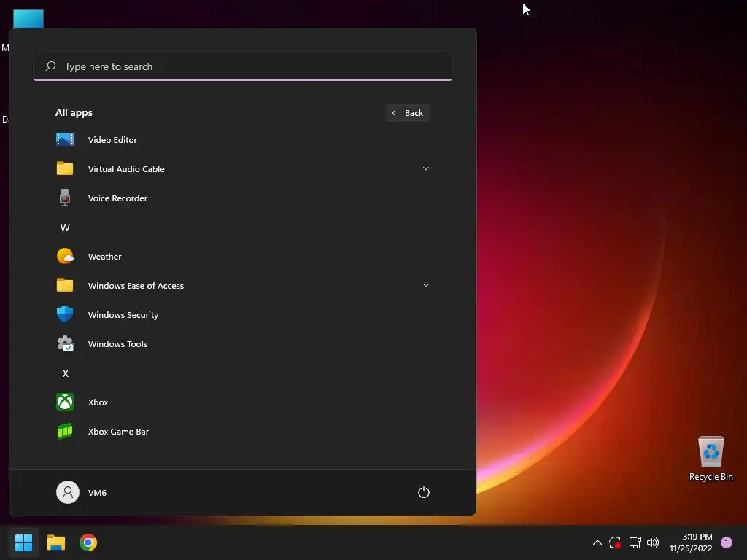Open File Explorer from the taskbar
The width and height of the screenshot is (747, 560).
point(55,542)
